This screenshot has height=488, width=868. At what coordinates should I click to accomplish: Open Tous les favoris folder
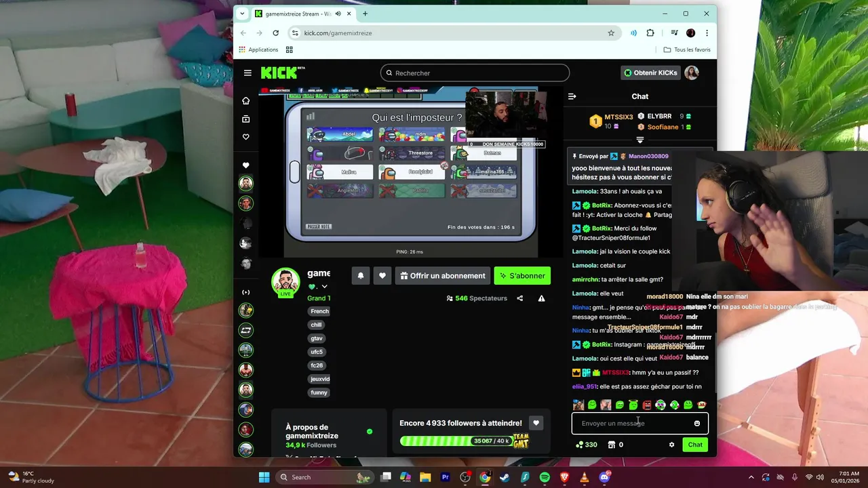pos(687,49)
